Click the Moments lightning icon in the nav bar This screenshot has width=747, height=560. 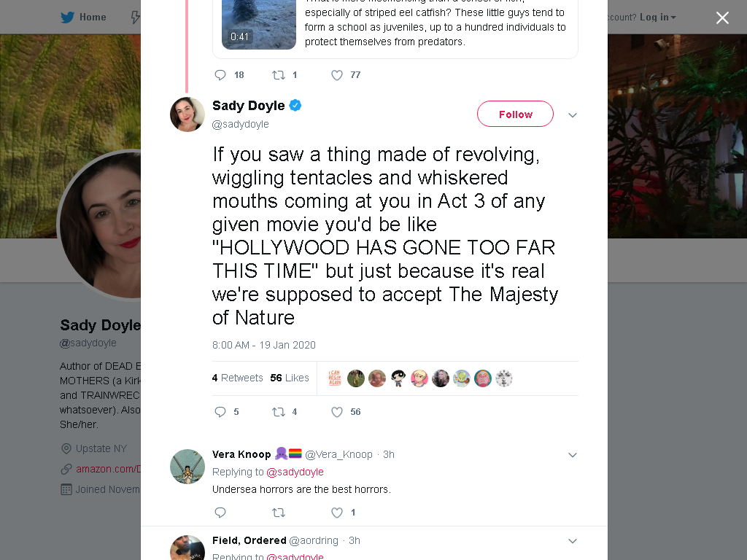135,17
